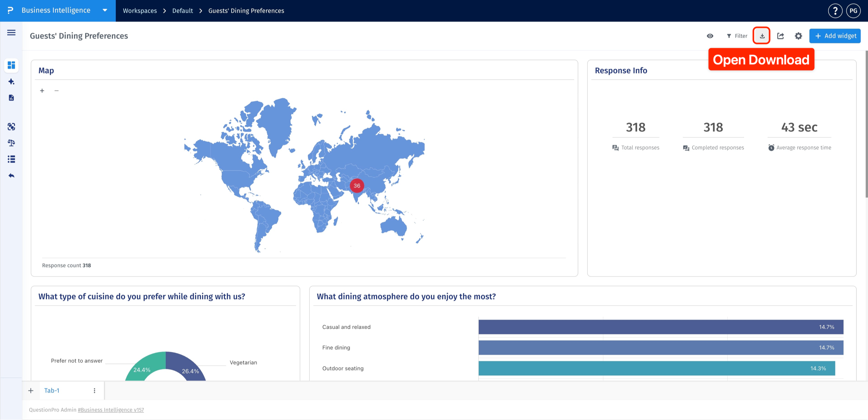The height and width of the screenshot is (420, 868).
Task: Click the Add widget button
Action: pos(835,36)
